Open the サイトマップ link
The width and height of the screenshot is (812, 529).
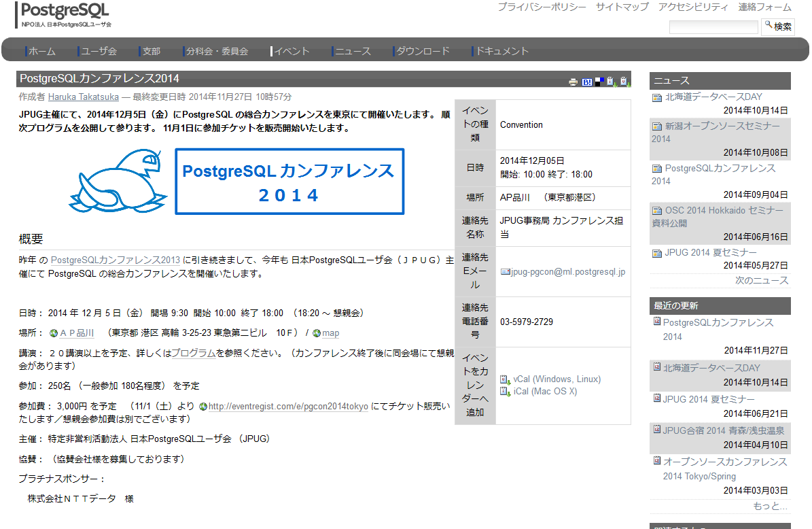[x=622, y=7]
